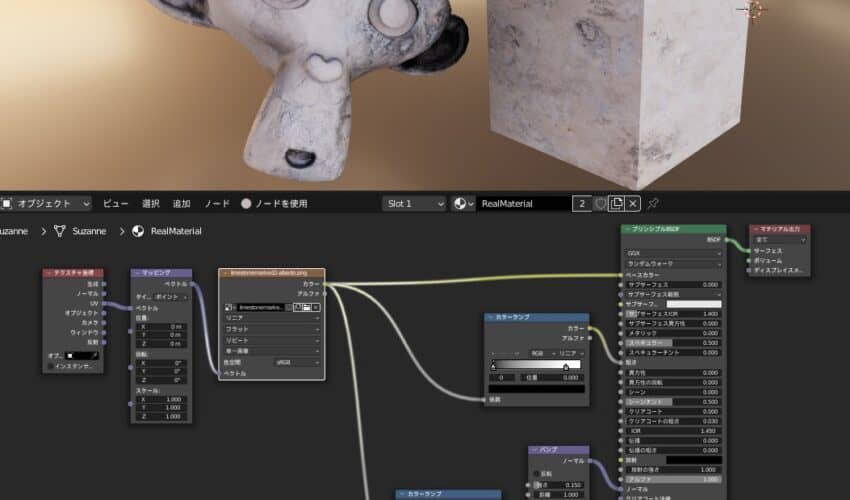This screenshot has width=850, height=500.
Task: Click the remove stop minus icon in カラーランプ
Action: point(504,353)
